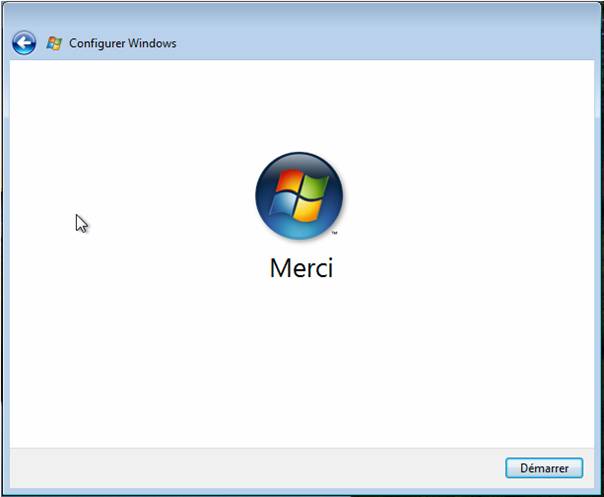
Task: Click the blue pane of the Windows logo
Action: click(286, 206)
